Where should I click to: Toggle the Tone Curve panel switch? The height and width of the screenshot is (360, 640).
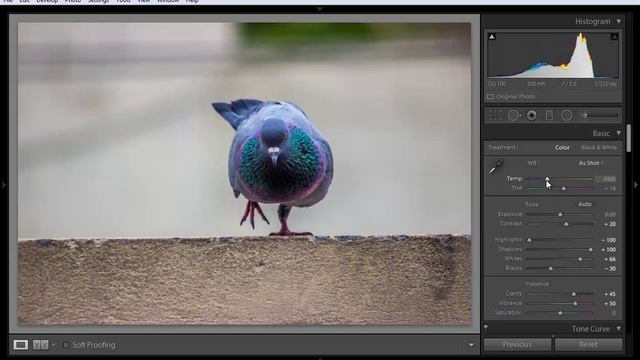click(486, 327)
